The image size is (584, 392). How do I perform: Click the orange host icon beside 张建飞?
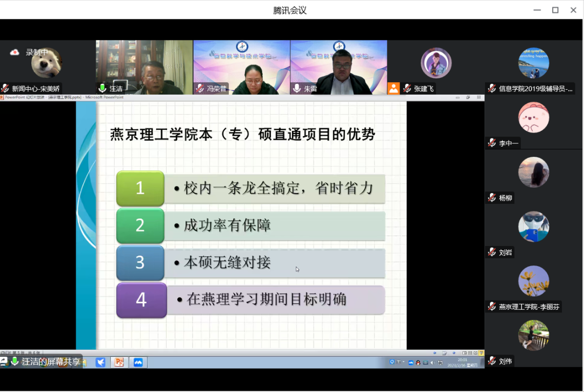point(394,88)
